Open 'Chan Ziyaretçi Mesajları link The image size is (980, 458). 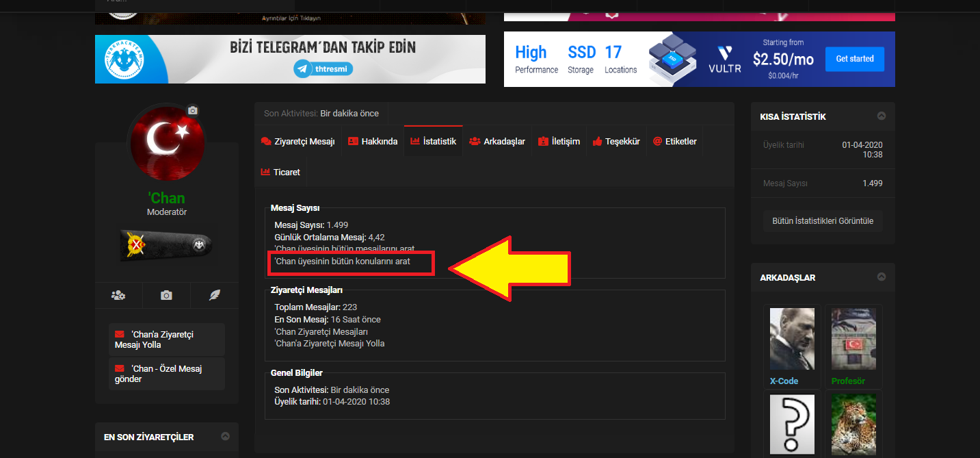click(x=321, y=331)
